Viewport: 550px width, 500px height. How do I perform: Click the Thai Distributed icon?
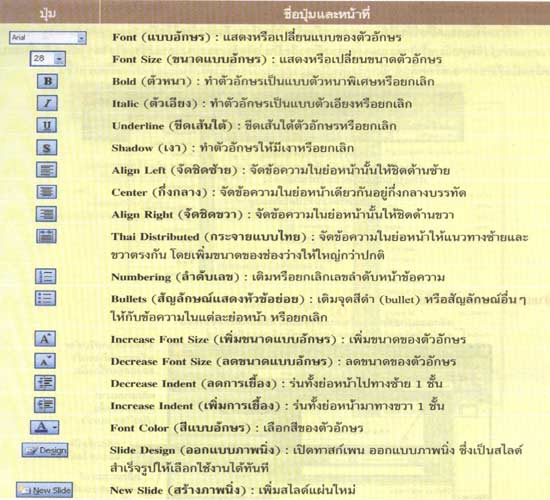point(46,236)
